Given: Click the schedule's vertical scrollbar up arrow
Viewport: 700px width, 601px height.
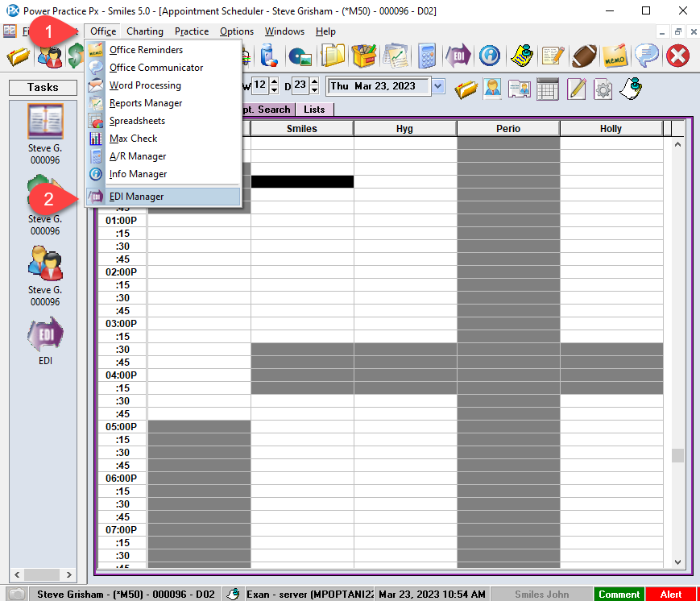Looking at the screenshot, I should 677,144.
